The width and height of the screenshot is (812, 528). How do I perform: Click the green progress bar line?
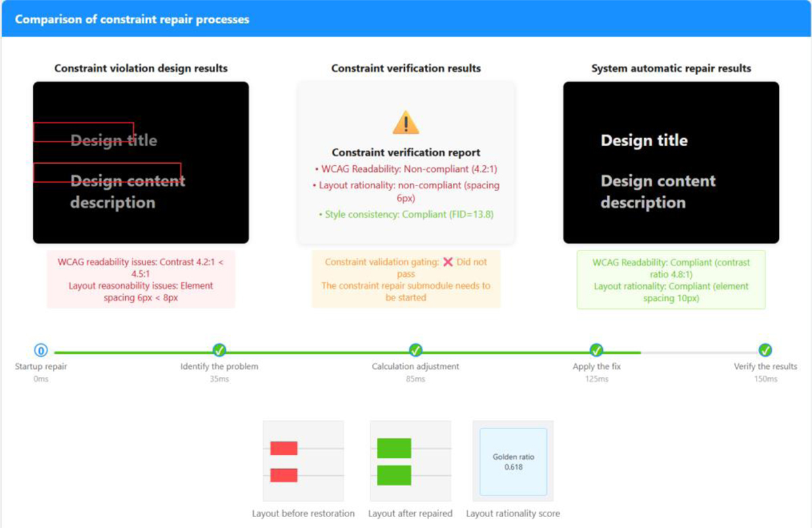(x=318, y=353)
